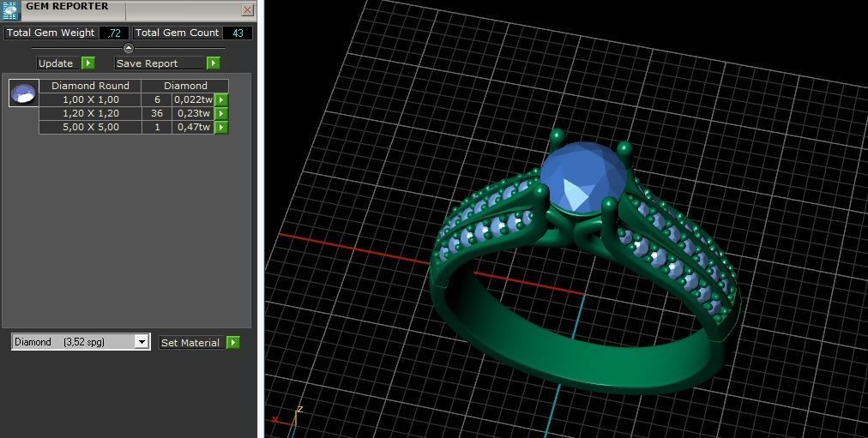Image resolution: width=868 pixels, height=438 pixels.
Task: Click green arrow on 0,23tw row
Action: [x=221, y=113]
